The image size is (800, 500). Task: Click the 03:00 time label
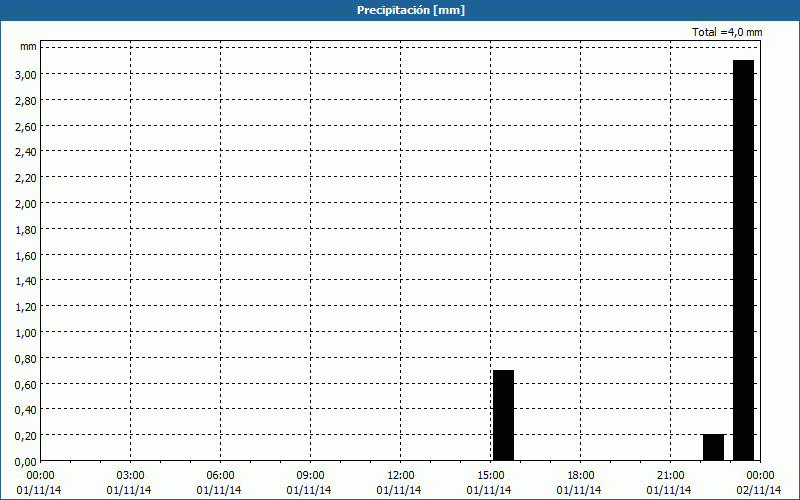tap(130, 476)
